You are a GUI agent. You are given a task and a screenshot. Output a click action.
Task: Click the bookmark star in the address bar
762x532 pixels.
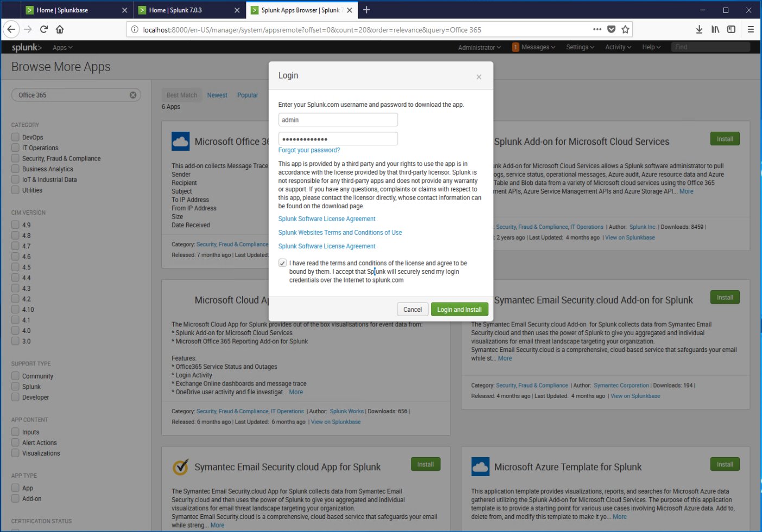[x=626, y=29]
